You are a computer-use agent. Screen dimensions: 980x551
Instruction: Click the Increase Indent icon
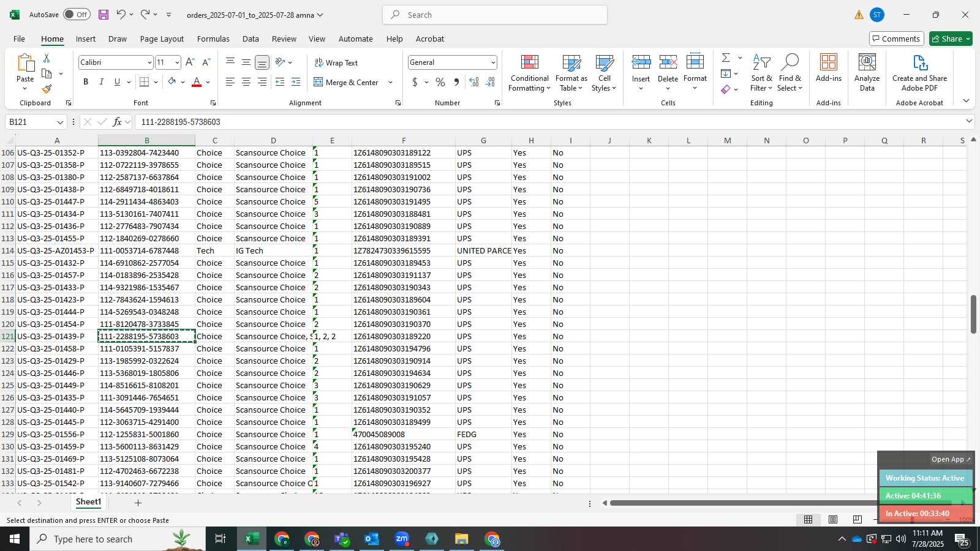point(296,82)
